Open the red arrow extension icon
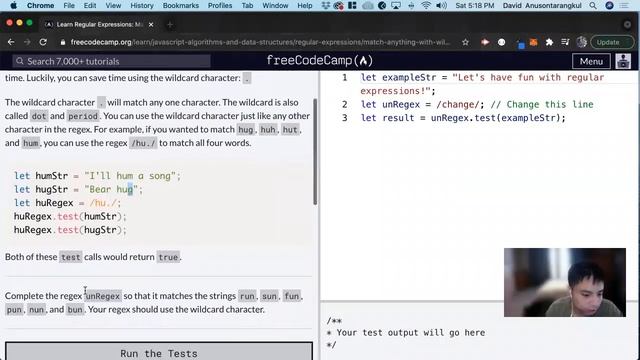 (x=485, y=42)
